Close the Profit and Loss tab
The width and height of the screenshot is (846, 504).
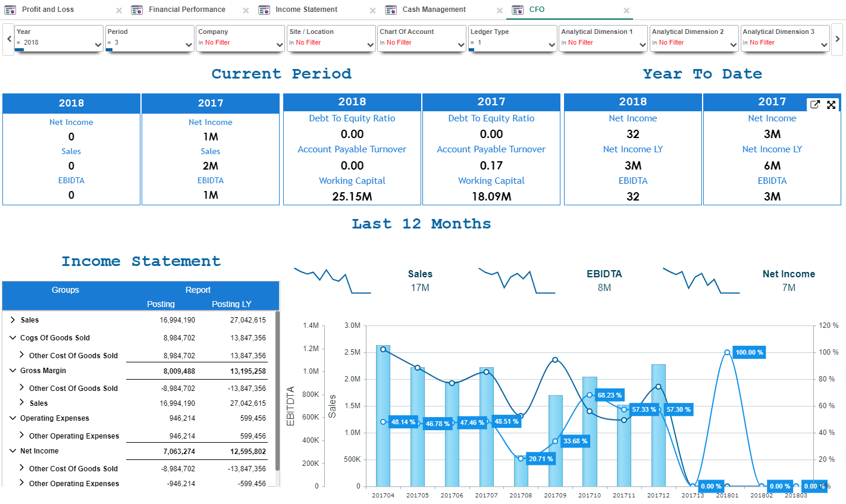pos(119,11)
